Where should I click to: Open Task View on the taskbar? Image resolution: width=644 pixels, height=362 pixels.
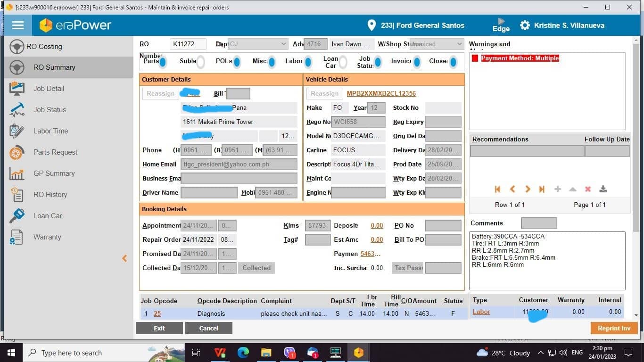click(197, 353)
